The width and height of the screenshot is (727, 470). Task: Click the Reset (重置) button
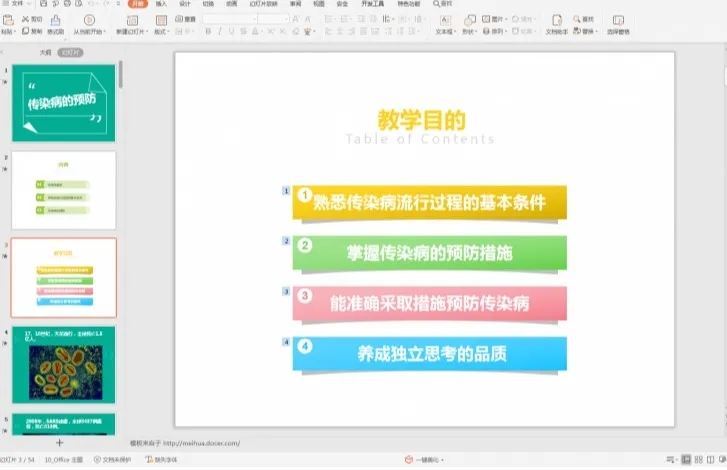183,18
